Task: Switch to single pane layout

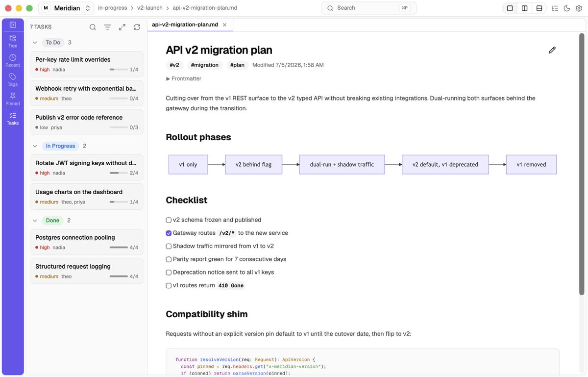Action: [510, 8]
